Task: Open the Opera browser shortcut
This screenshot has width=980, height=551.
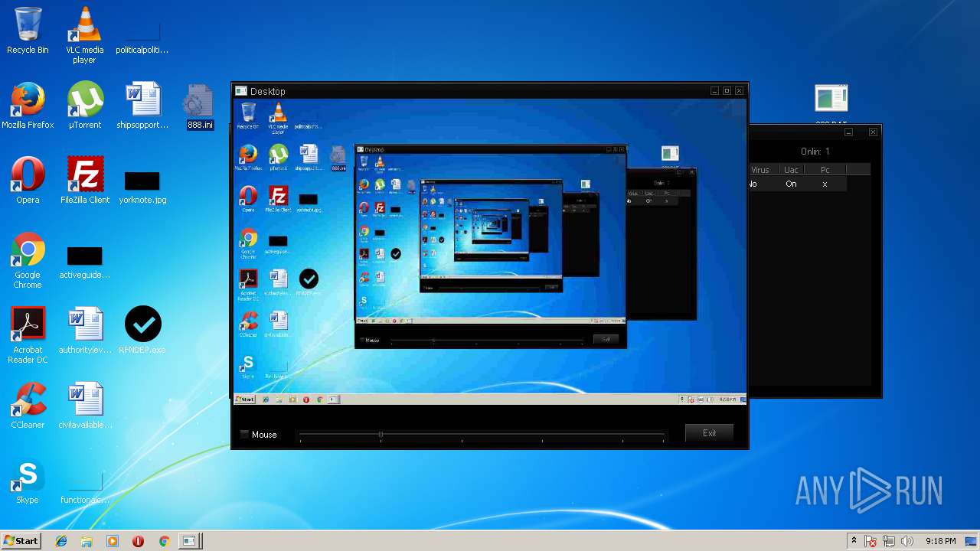Action: coord(28,181)
